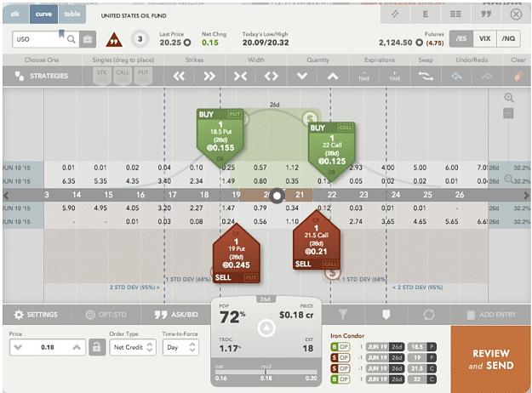Select the curve tab
This screenshot has width=532, height=393.
coord(43,14)
